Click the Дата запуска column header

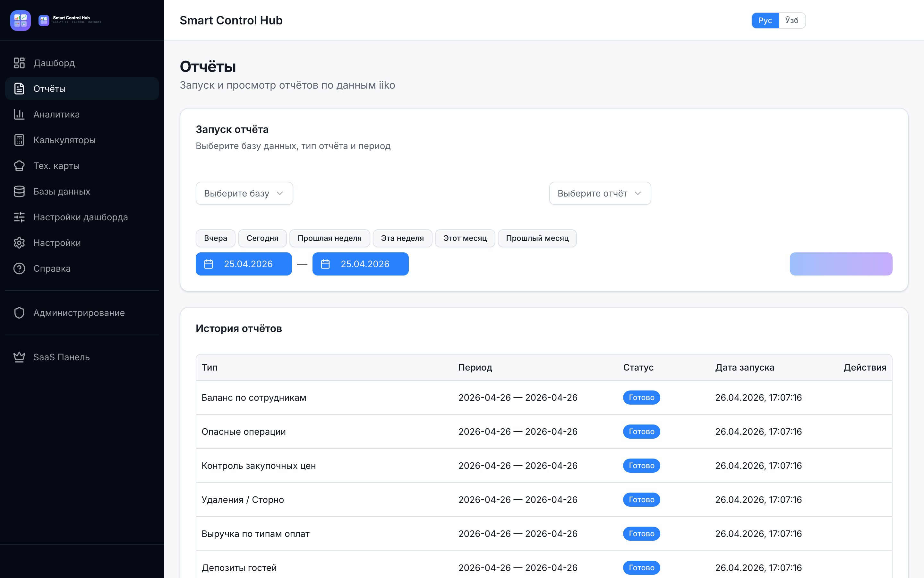point(745,367)
